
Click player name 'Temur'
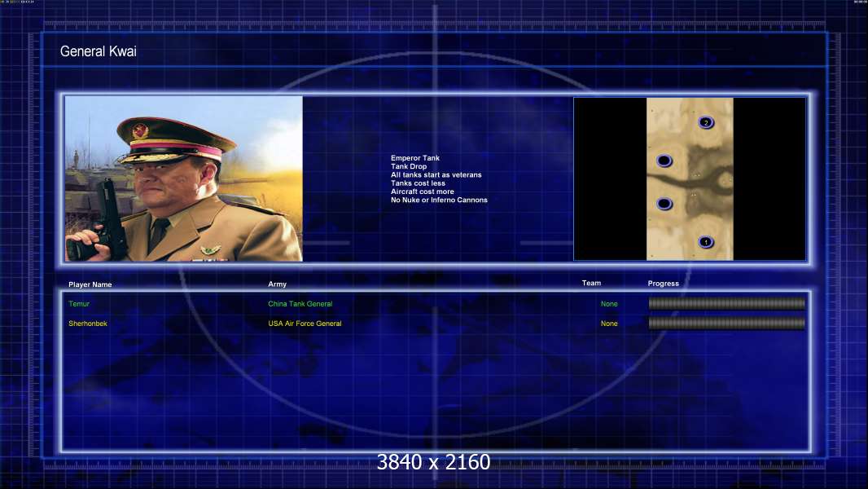pos(79,303)
